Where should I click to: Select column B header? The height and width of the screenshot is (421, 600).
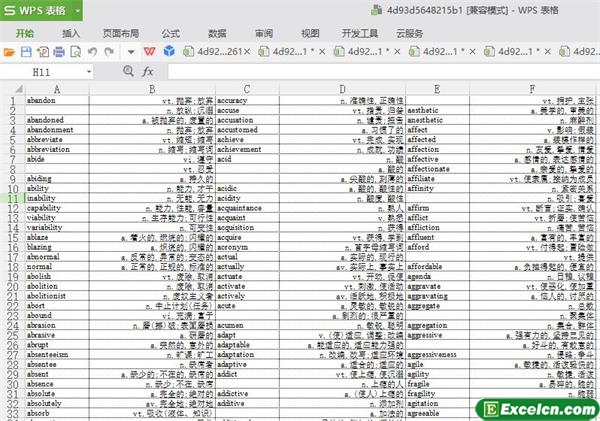(x=152, y=90)
